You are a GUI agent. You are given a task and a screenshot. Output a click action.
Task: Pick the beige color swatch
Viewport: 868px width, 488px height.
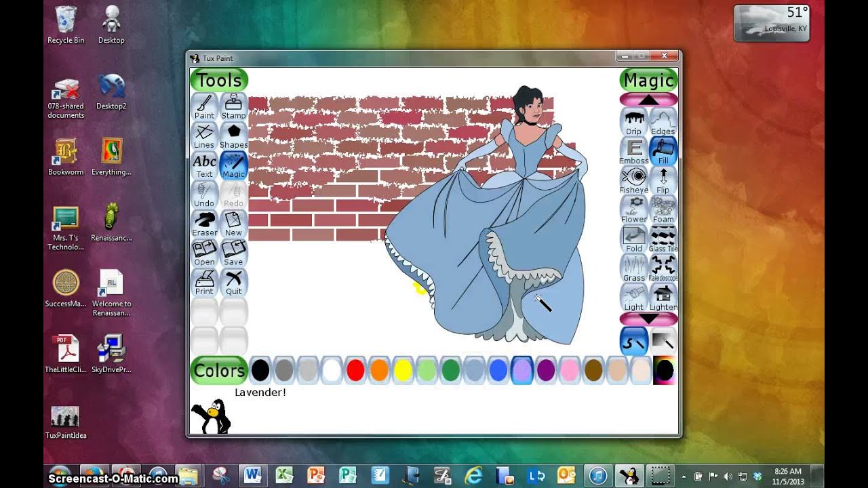click(640, 370)
